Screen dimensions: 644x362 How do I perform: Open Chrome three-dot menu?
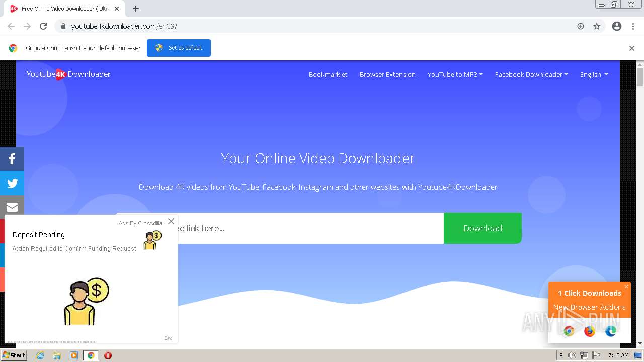[x=633, y=26]
